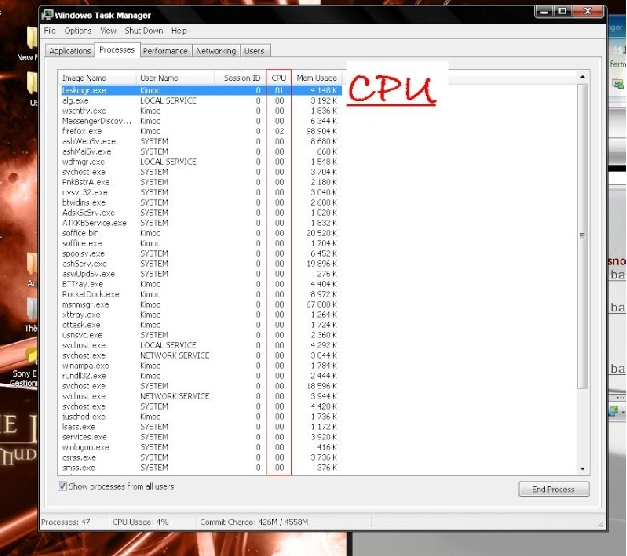The image size is (627, 556).
Task: Select the smss.exe process
Action: pyautogui.click(x=200, y=468)
